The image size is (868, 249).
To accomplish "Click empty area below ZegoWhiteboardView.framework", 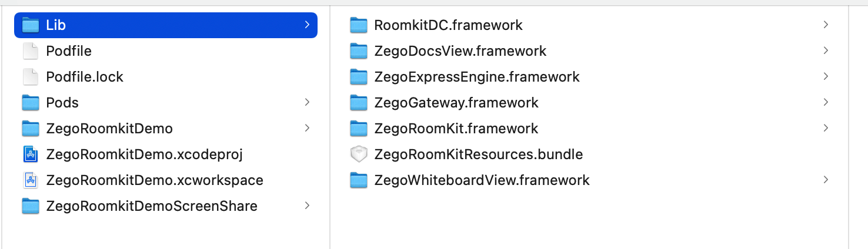I will (589, 220).
